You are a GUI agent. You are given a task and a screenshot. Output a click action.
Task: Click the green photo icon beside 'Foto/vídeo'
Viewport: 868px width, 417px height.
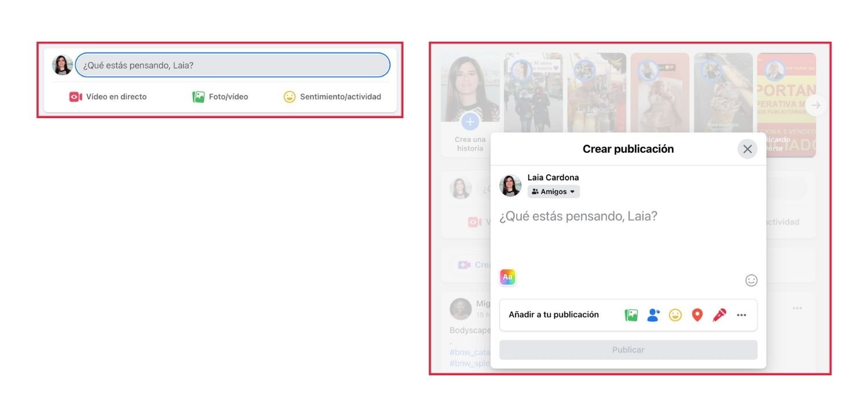(x=198, y=97)
